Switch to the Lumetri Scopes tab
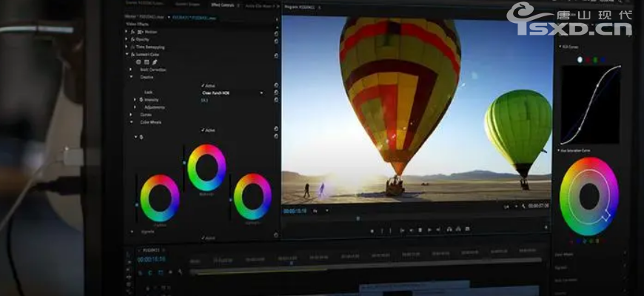644x296 pixels. 187,4
